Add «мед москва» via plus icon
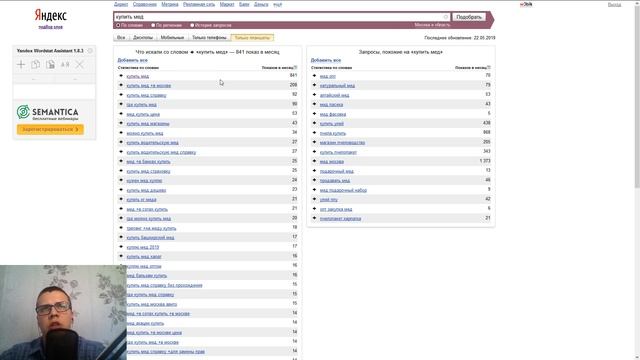 coord(314,161)
